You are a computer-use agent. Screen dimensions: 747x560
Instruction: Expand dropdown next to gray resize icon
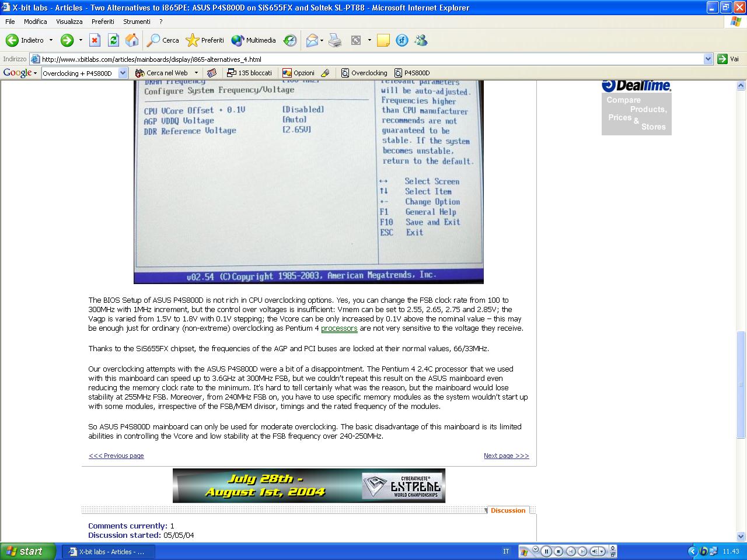point(369,40)
